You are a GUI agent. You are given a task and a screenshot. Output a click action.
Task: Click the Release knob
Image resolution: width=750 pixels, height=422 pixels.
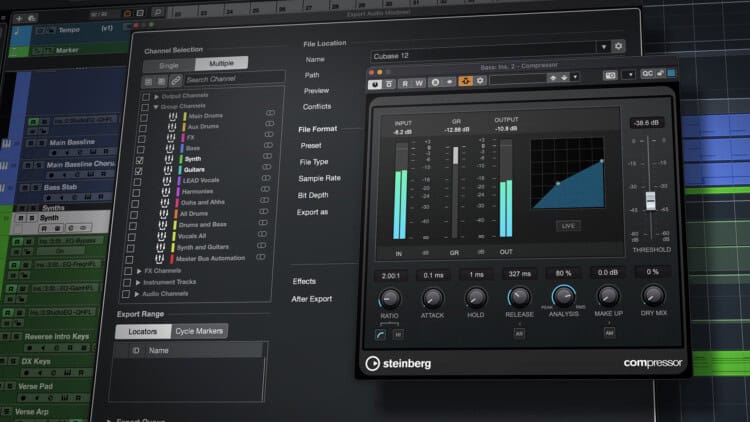pos(519,298)
